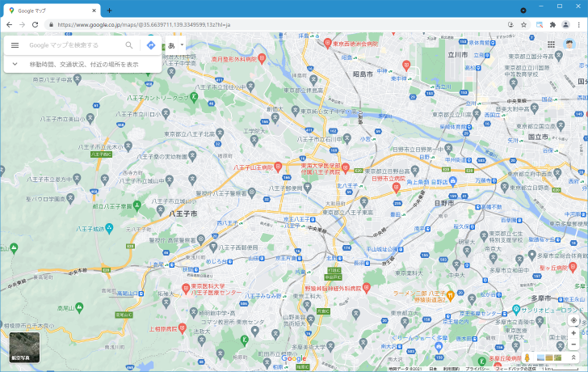Open the browser extensions puzzle icon

552,25
